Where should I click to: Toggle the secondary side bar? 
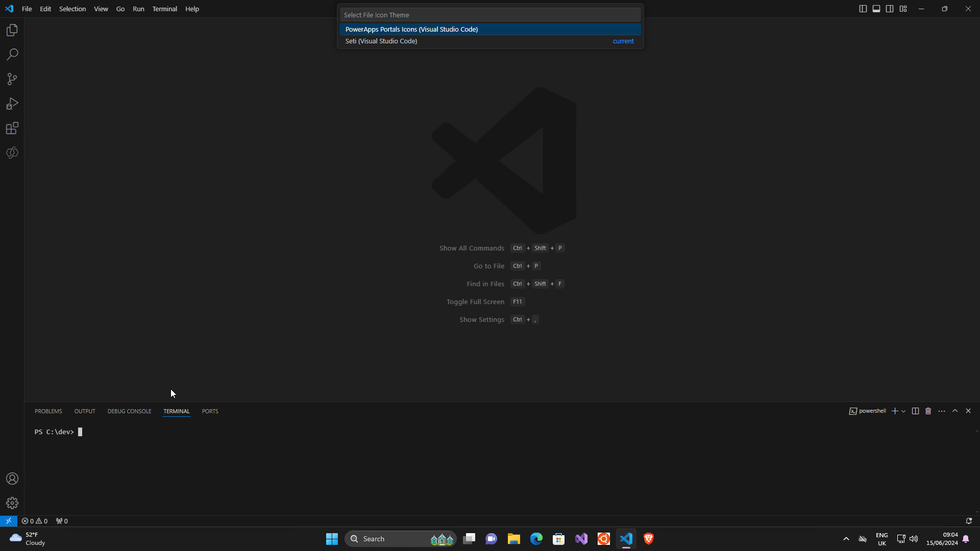(890, 9)
